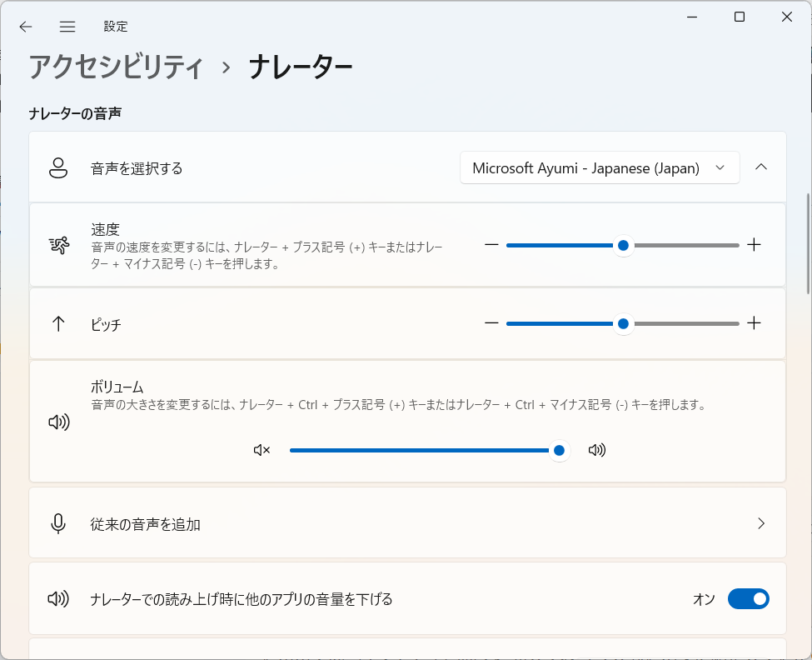
Task: Click the vertical scrollbar thumb
Action: click(x=807, y=243)
